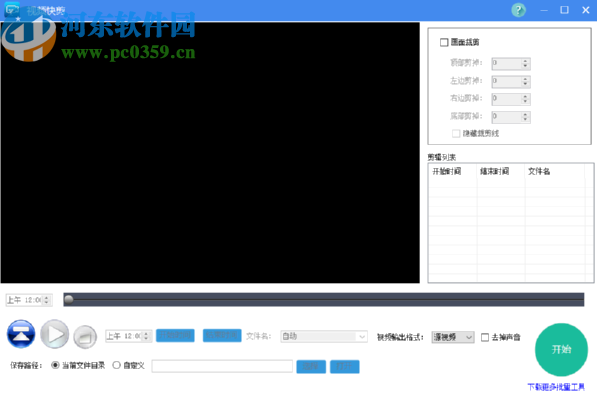Click the spinner arrows on the playback time field

(x=46, y=300)
